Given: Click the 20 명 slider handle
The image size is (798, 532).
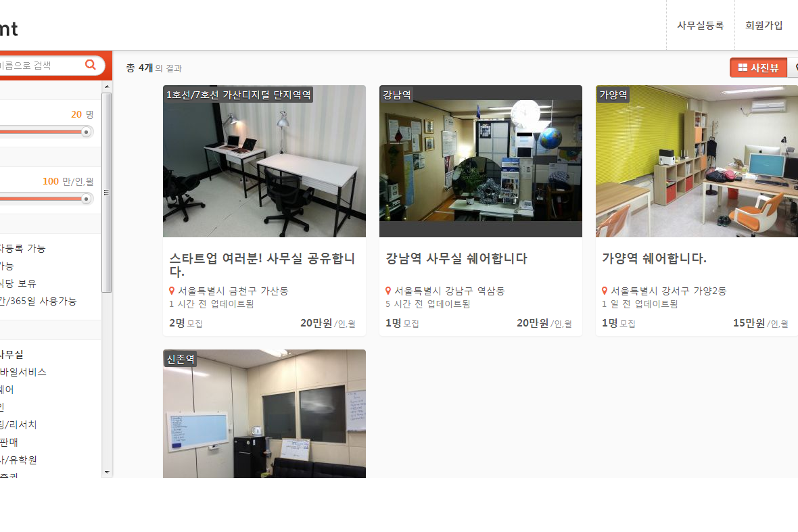Looking at the screenshot, I should pos(87,132).
